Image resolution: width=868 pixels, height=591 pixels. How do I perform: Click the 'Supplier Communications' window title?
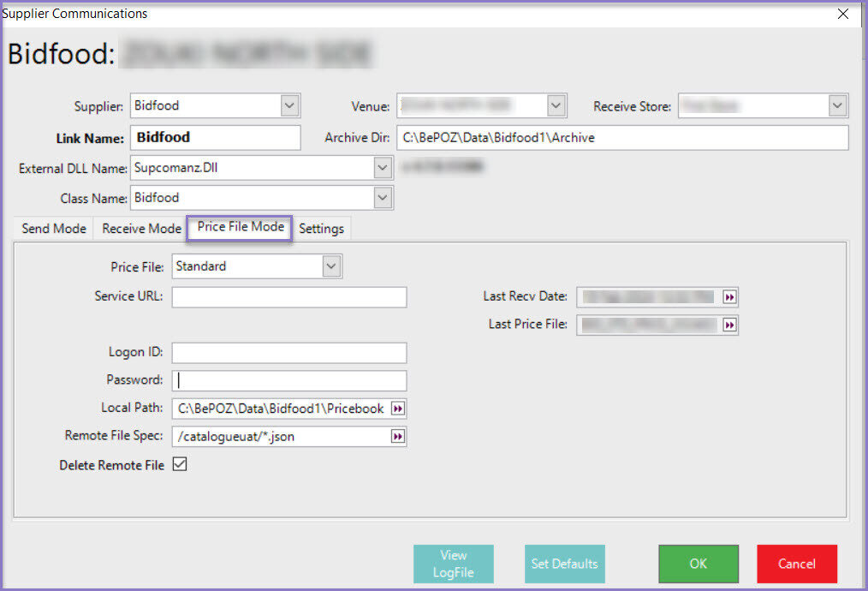74,14
